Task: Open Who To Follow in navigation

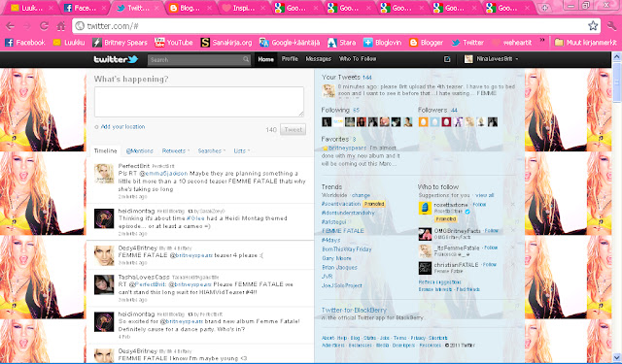Action: 358,59
